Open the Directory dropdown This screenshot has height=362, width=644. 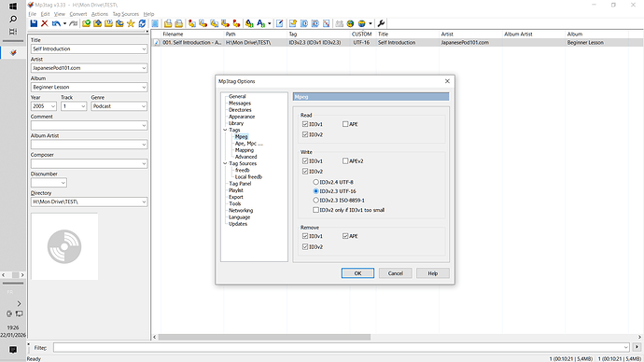click(x=144, y=202)
